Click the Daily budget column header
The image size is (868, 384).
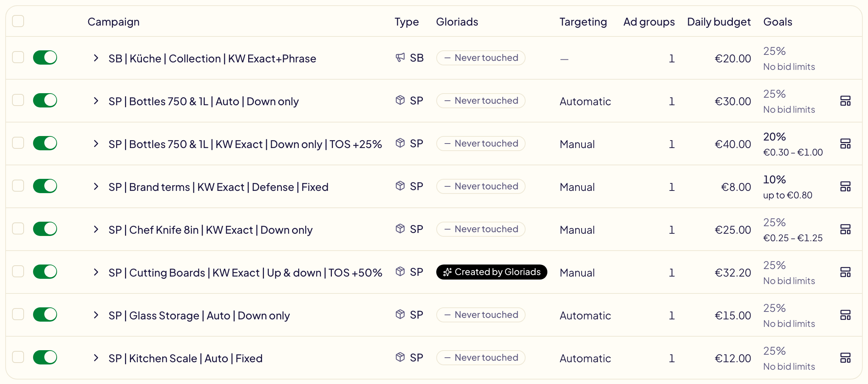click(x=719, y=22)
